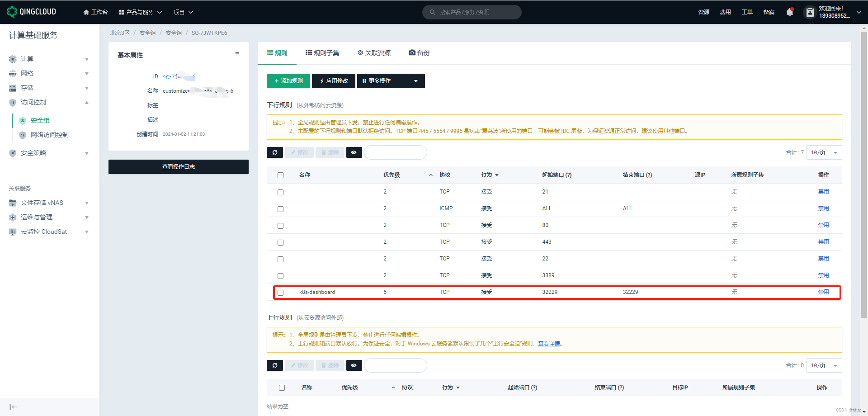Open 工单 in top bar
This screenshot has width=868, height=416.
point(747,12)
